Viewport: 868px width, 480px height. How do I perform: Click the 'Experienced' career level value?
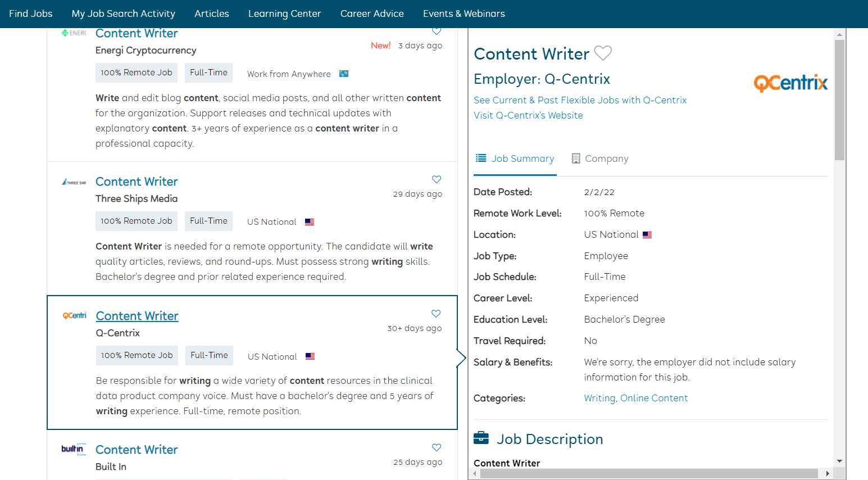(611, 298)
